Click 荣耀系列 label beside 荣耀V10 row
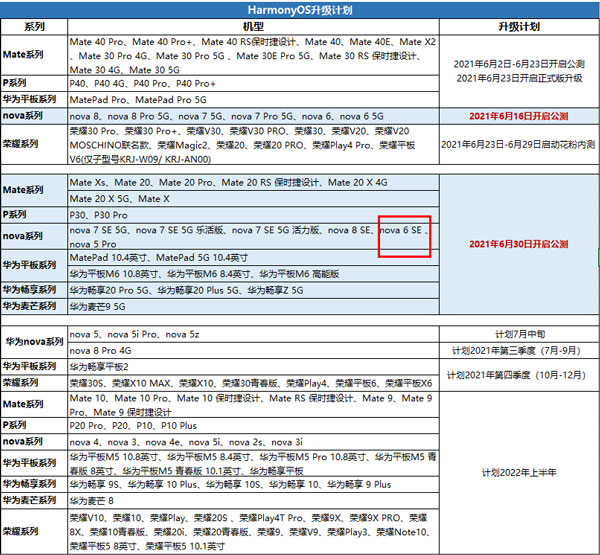The image size is (600, 555). [34, 531]
